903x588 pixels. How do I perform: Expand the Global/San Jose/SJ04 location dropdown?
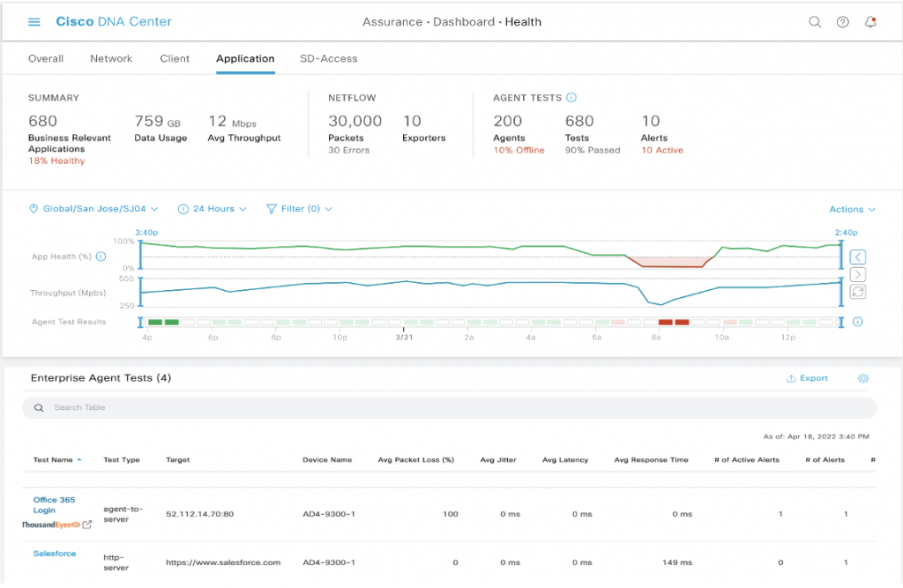tap(93, 209)
